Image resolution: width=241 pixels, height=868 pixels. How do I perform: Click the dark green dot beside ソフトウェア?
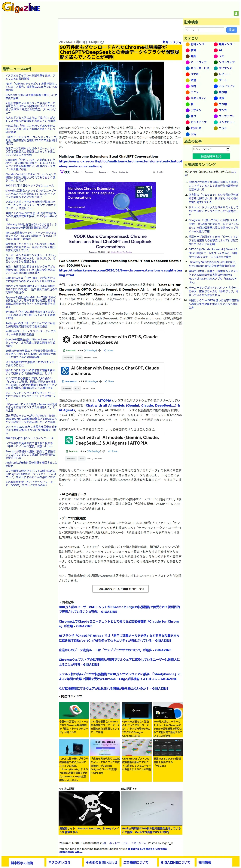(x=216, y=62)
